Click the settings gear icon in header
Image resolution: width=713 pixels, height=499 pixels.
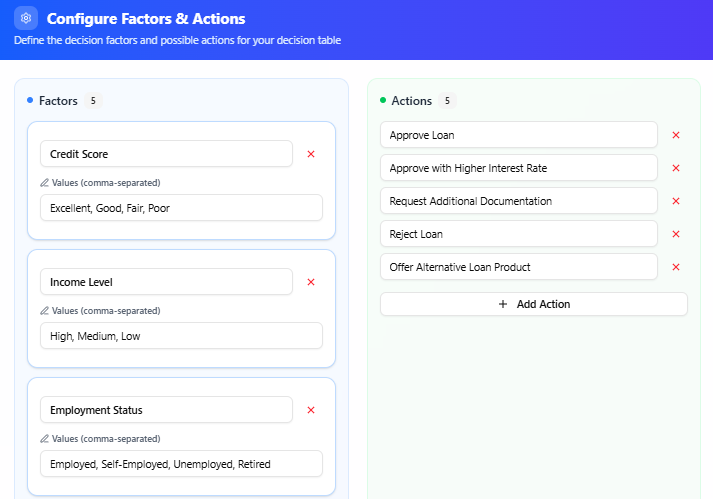[x=26, y=18]
